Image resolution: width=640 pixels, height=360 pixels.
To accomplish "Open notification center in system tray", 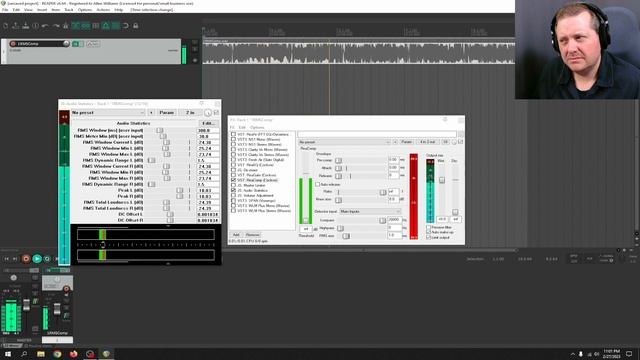I will coord(629,354).
